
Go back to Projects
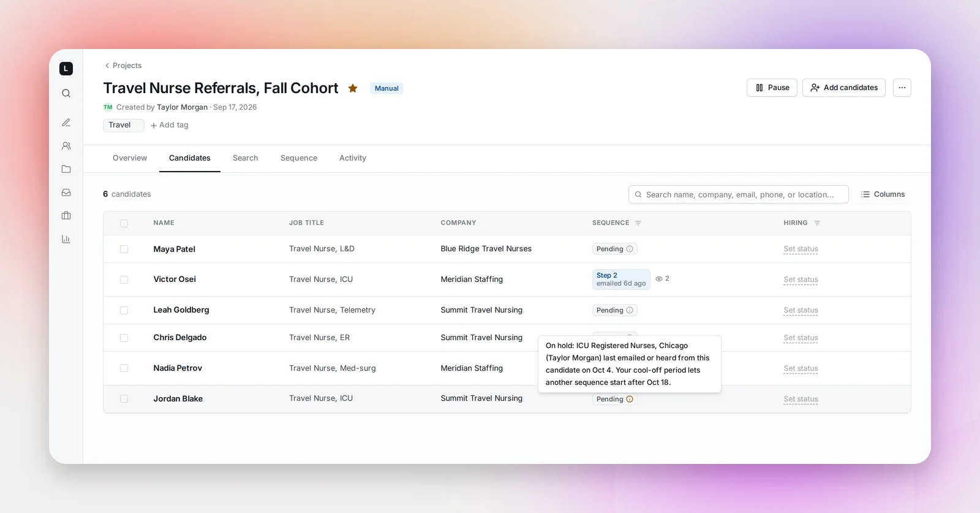click(123, 66)
